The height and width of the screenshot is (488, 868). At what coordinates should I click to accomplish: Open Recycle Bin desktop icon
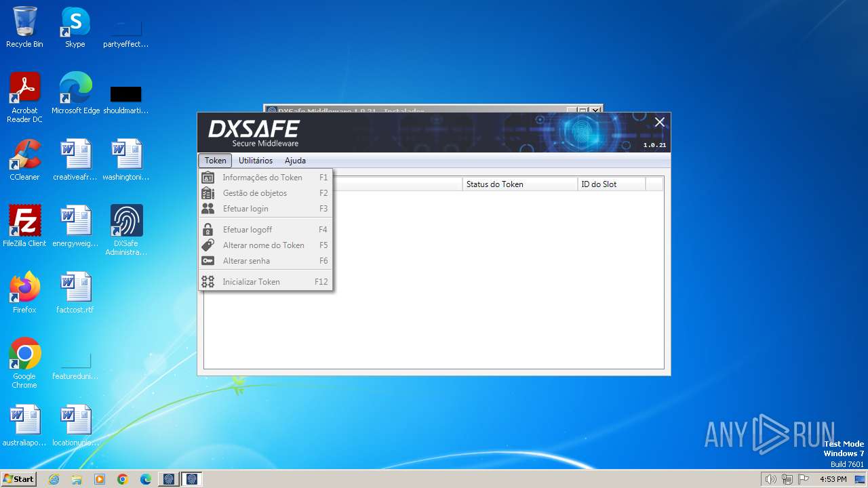pyautogui.click(x=24, y=27)
